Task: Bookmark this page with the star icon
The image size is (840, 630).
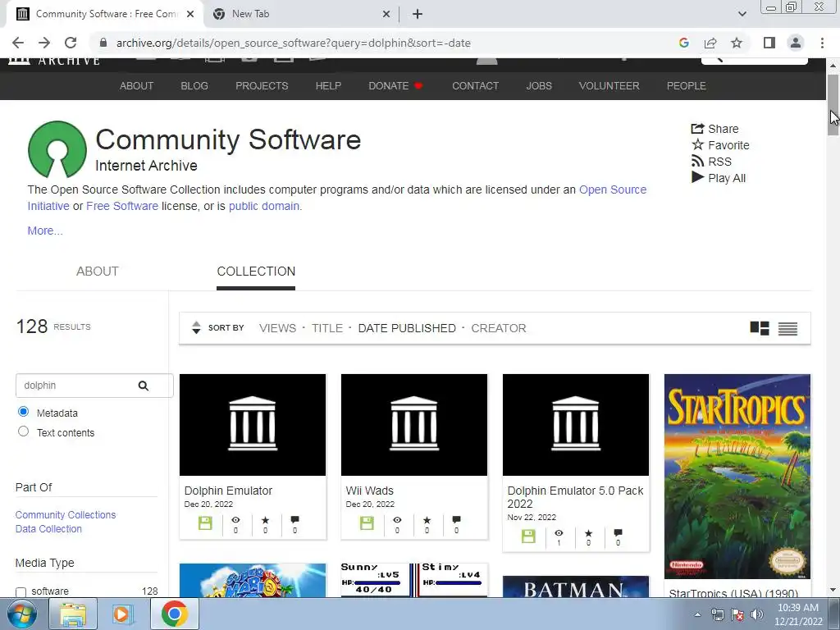Action: pyautogui.click(x=737, y=43)
